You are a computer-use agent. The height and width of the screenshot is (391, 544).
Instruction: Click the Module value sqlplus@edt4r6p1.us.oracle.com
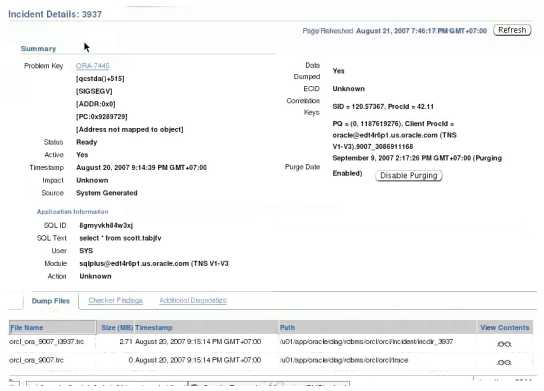coord(154,264)
